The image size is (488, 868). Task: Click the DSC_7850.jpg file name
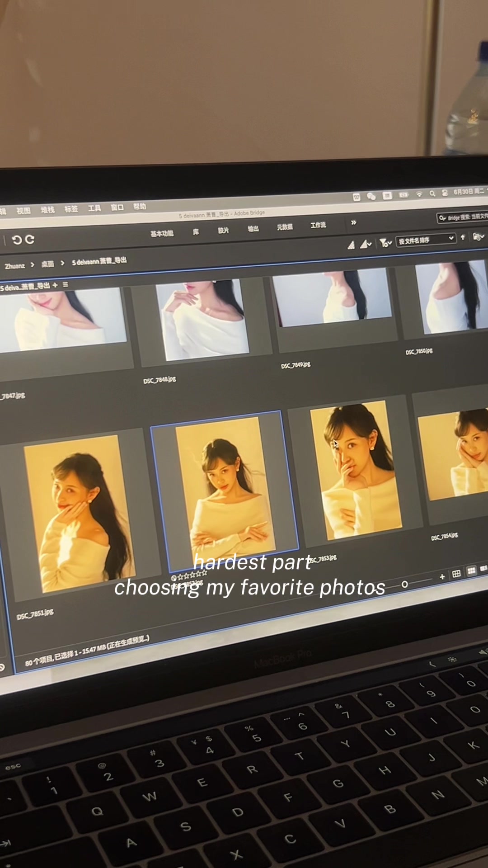[x=419, y=351]
